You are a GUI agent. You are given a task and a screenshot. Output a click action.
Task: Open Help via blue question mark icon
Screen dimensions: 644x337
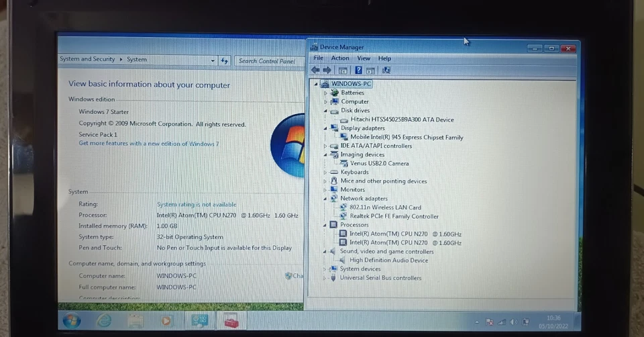tap(358, 70)
